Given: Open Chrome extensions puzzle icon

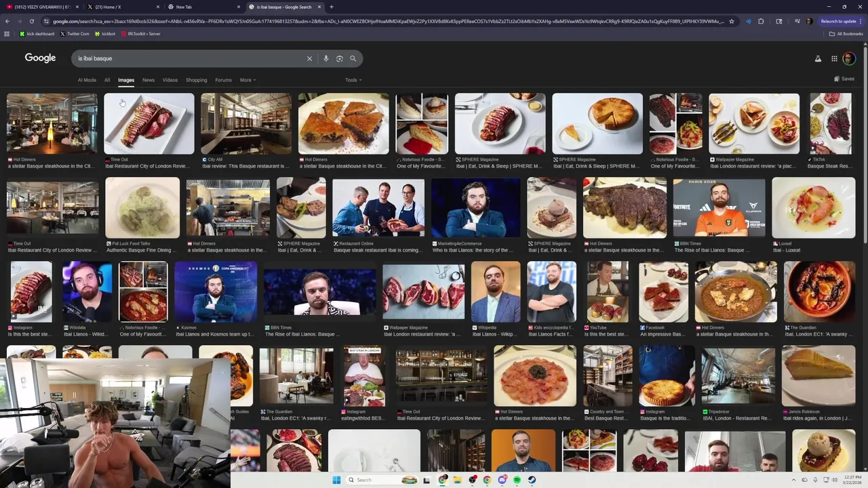Looking at the screenshot, I should point(761,21).
